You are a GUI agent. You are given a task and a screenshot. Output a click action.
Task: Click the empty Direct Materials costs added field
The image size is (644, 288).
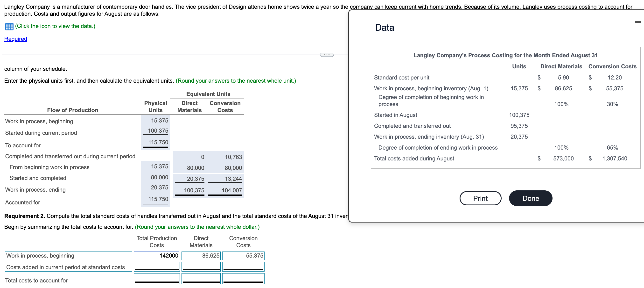201,266
